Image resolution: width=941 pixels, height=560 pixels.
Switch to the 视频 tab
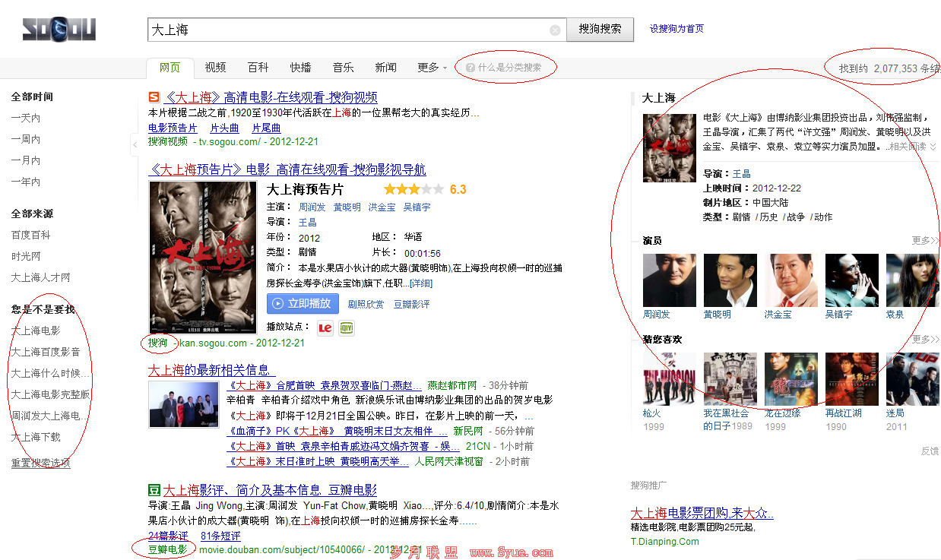(x=216, y=68)
